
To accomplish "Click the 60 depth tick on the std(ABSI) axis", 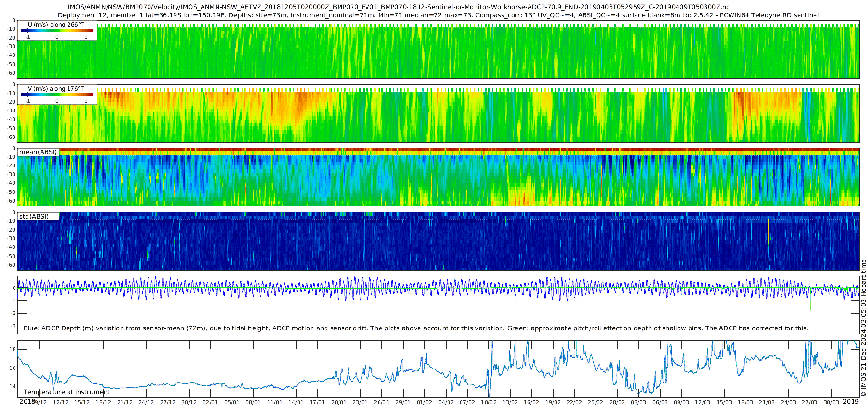I will click(12, 265).
